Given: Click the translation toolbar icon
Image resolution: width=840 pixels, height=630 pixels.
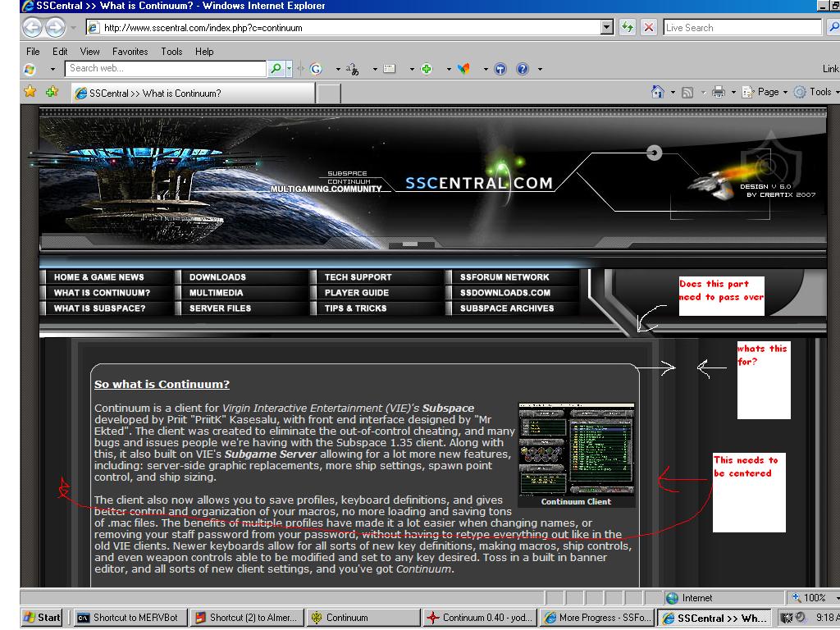Looking at the screenshot, I should coord(353,69).
